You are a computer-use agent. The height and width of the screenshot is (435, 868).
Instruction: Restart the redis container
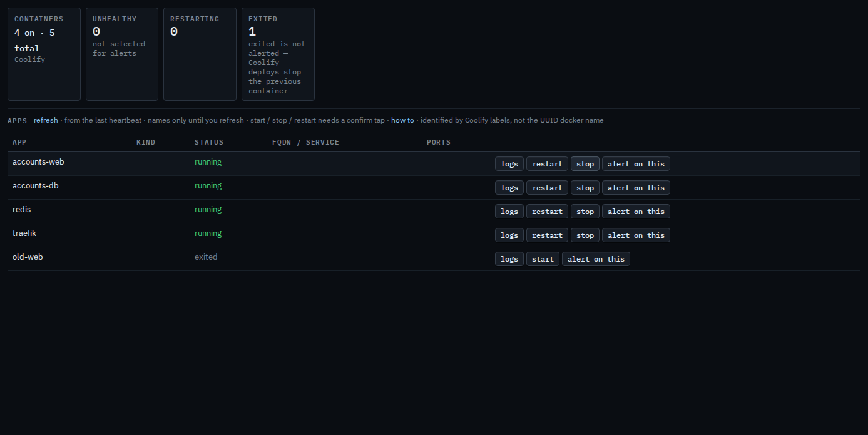(547, 212)
